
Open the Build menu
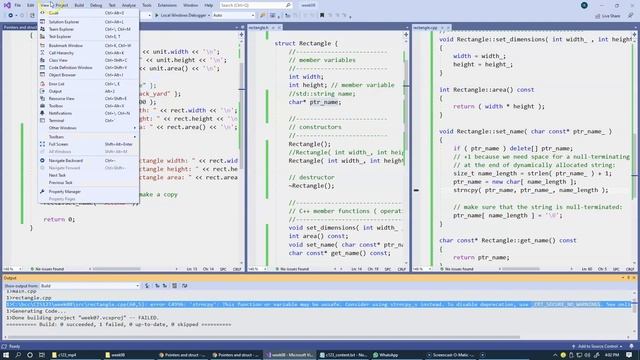tap(79, 5)
